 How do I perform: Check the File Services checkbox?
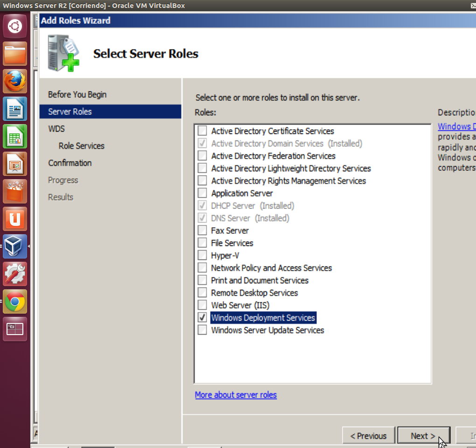coord(202,243)
